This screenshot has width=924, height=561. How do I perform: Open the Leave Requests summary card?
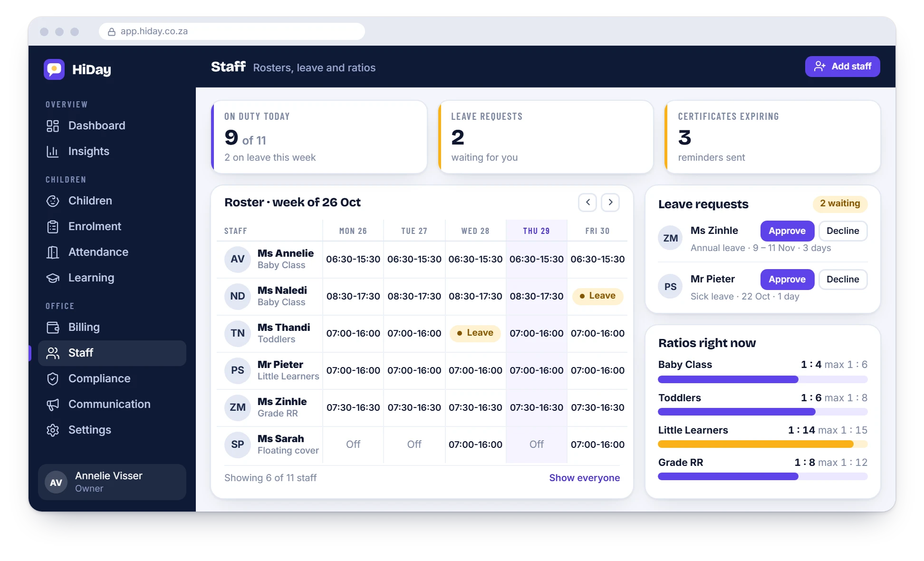546,137
